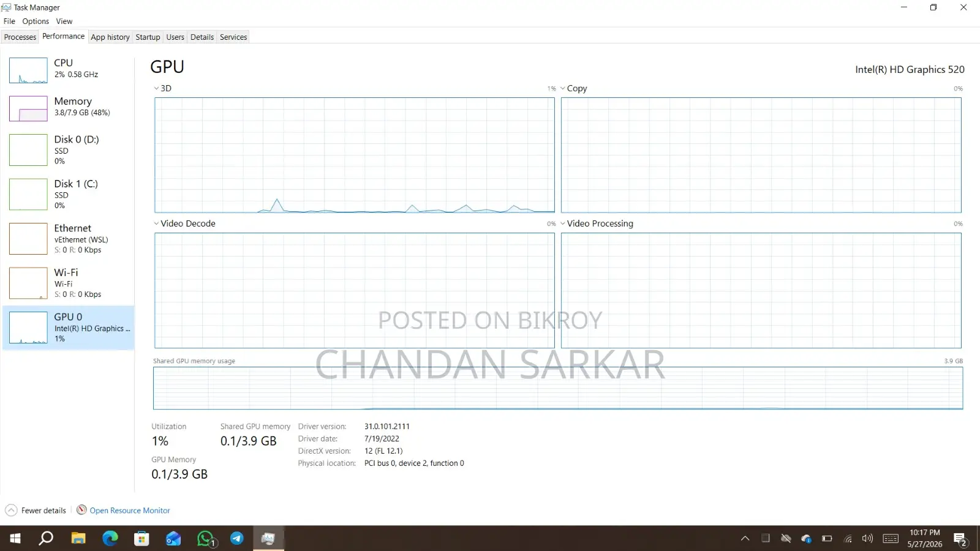This screenshot has height=551, width=980.
Task: Open Telegram from the taskbar
Action: (x=237, y=539)
